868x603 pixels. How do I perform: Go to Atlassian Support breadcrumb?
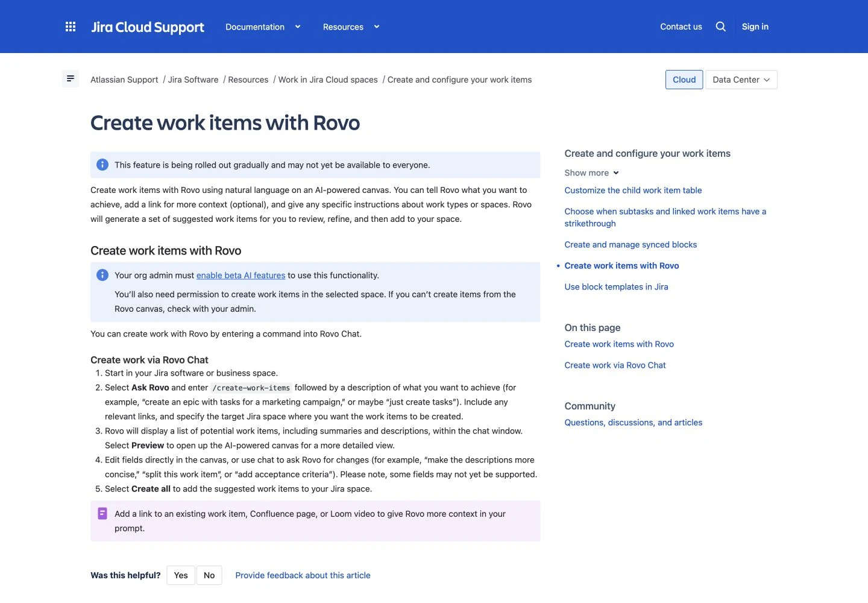tap(124, 80)
